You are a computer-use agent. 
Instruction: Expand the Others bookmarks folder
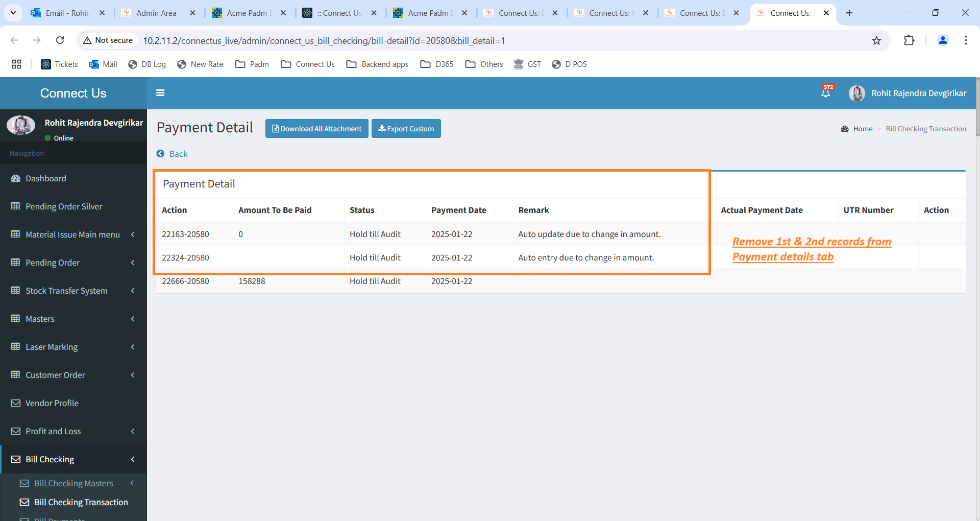[484, 64]
